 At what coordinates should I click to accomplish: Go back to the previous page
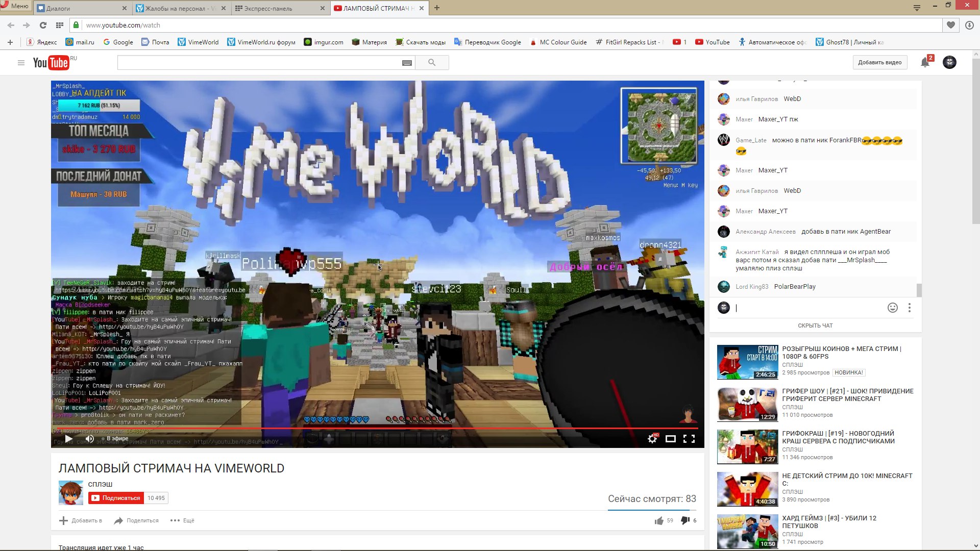coord(11,25)
